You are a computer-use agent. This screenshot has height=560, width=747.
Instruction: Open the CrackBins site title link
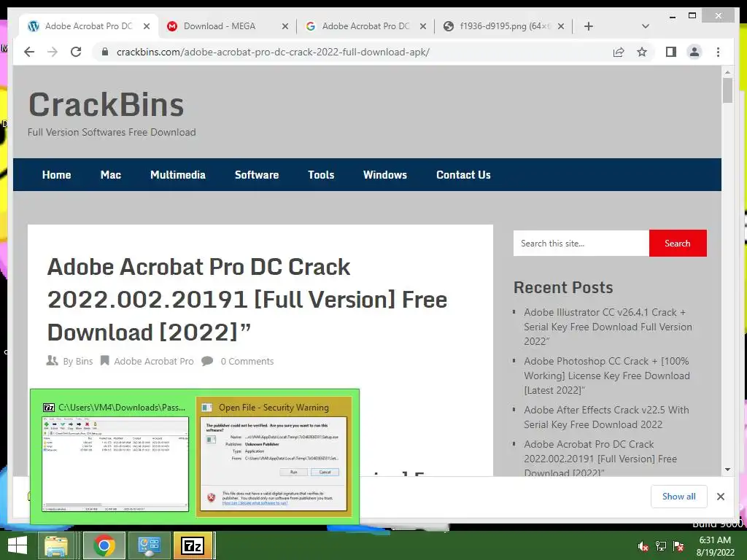[107, 105]
